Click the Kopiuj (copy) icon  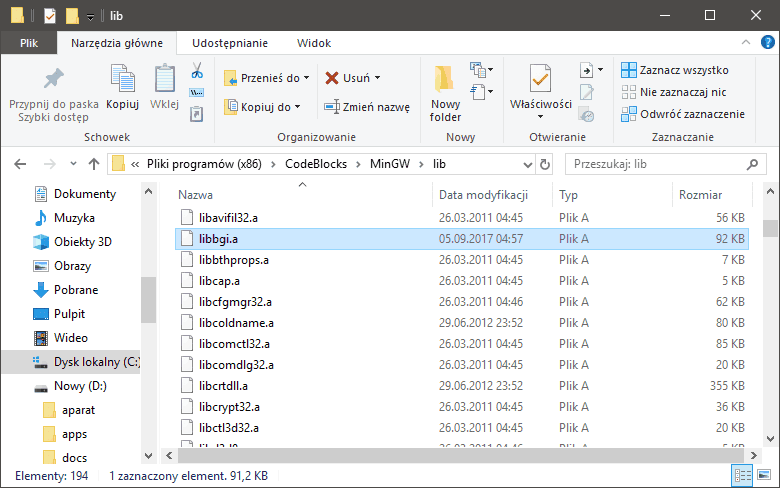(x=122, y=80)
